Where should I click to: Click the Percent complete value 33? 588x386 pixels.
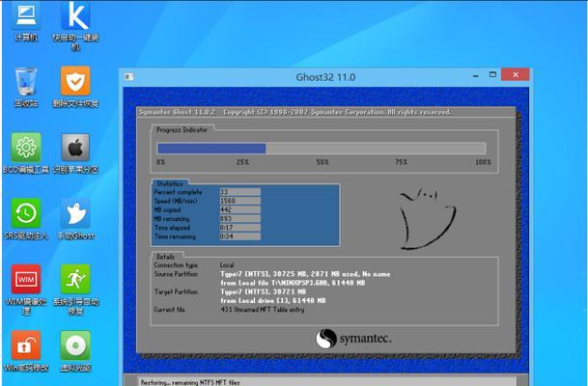pyautogui.click(x=240, y=192)
